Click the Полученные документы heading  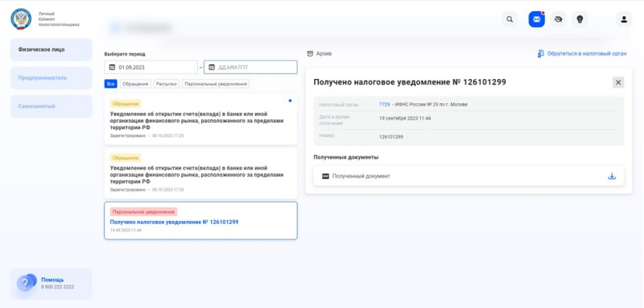coord(346,157)
